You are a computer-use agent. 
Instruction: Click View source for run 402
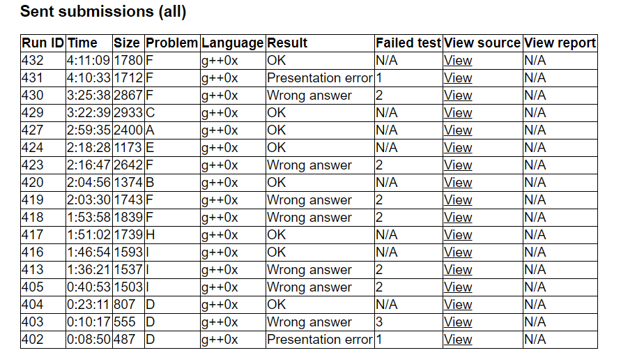pyautogui.click(x=458, y=340)
